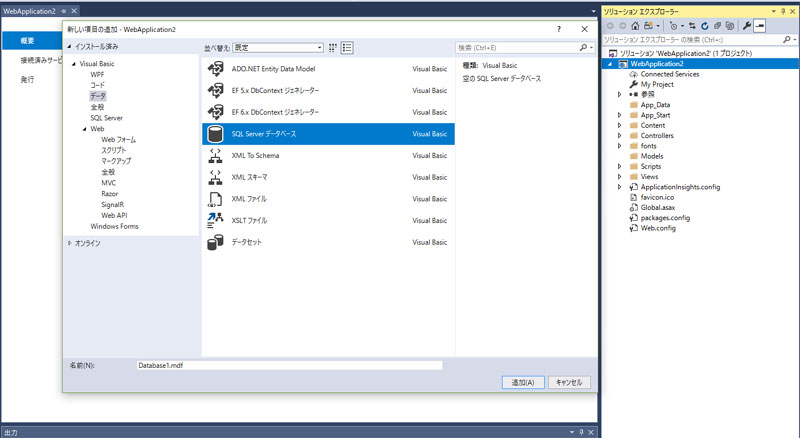
Task: Select the ADO.NET Entity Data Model template icon
Action: pos(215,69)
